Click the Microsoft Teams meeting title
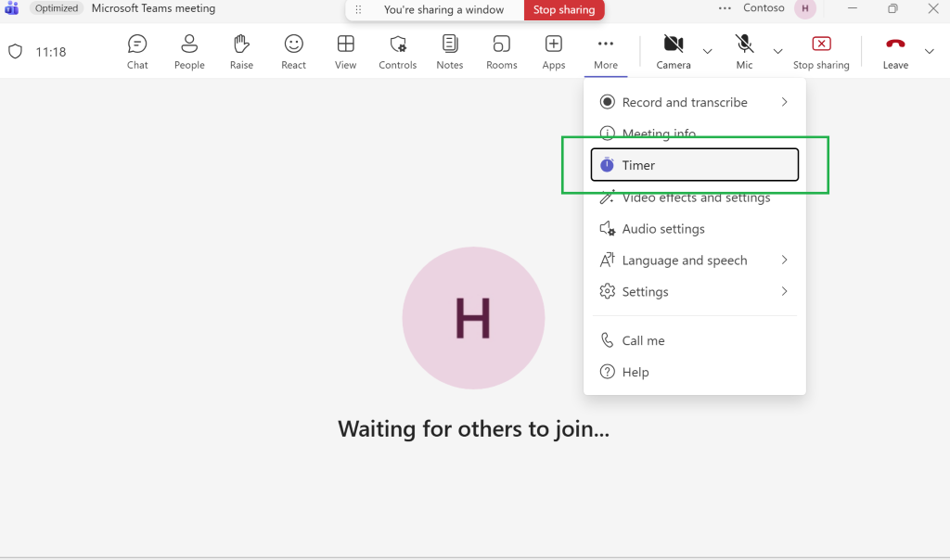Screen dimensions: 950x560 pos(153,8)
